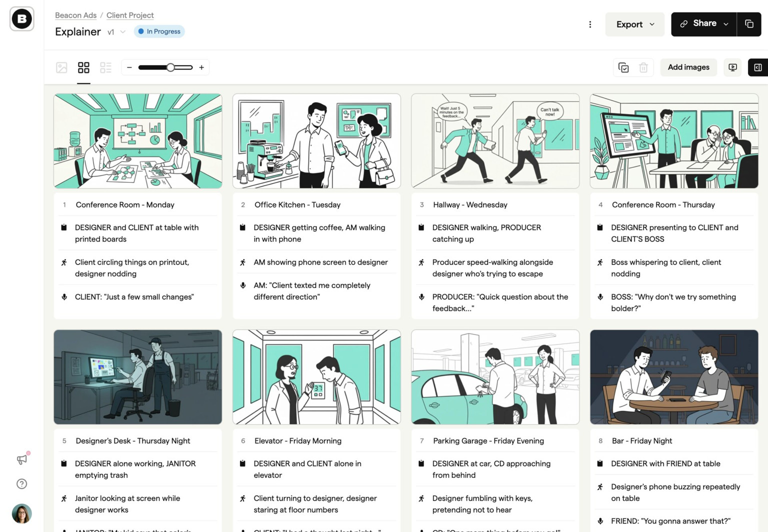Switch to grid view layout
The width and height of the screenshot is (768, 532).
pyautogui.click(x=83, y=67)
